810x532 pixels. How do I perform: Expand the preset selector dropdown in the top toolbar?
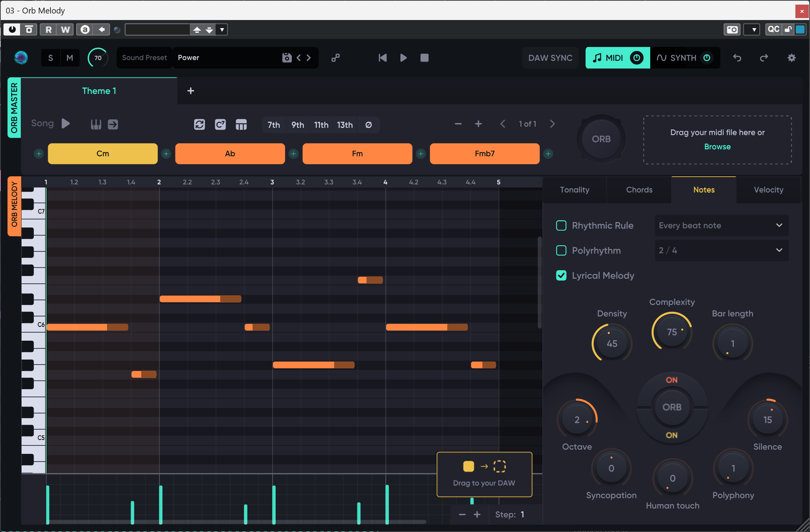(222, 29)
